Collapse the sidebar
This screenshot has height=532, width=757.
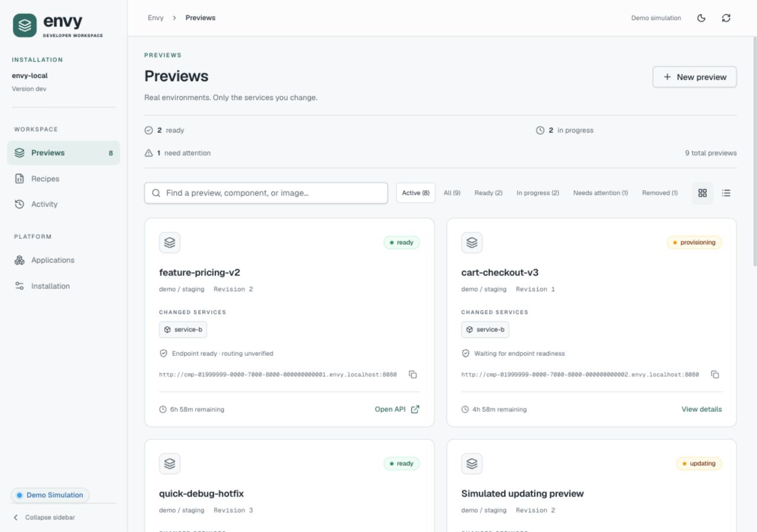click(x=44, y=517)
